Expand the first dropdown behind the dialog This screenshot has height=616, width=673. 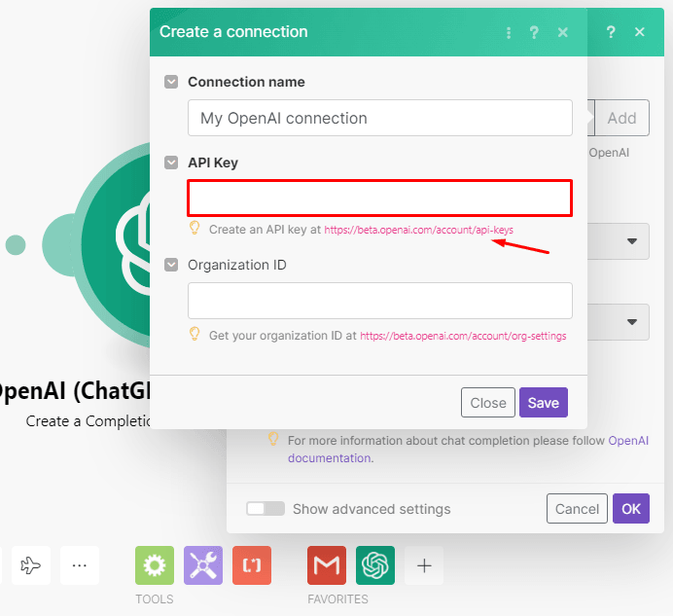632,241
